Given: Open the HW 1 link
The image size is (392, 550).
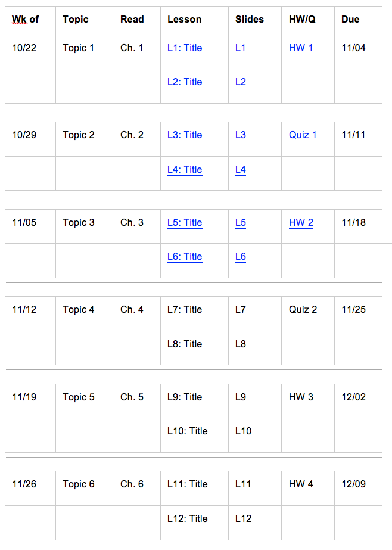Looking at the screenshot, I should coord(301,48).
